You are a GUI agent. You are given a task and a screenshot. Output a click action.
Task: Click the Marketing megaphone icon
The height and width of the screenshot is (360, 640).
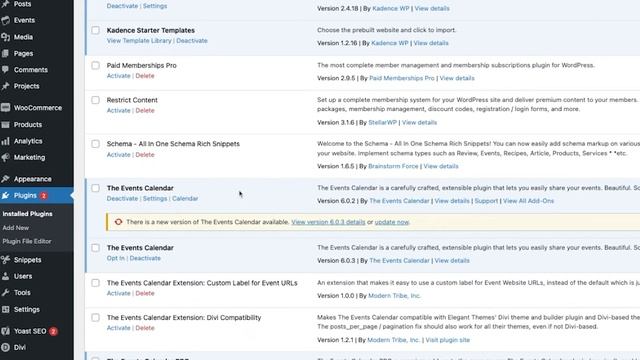click(5, 158)
